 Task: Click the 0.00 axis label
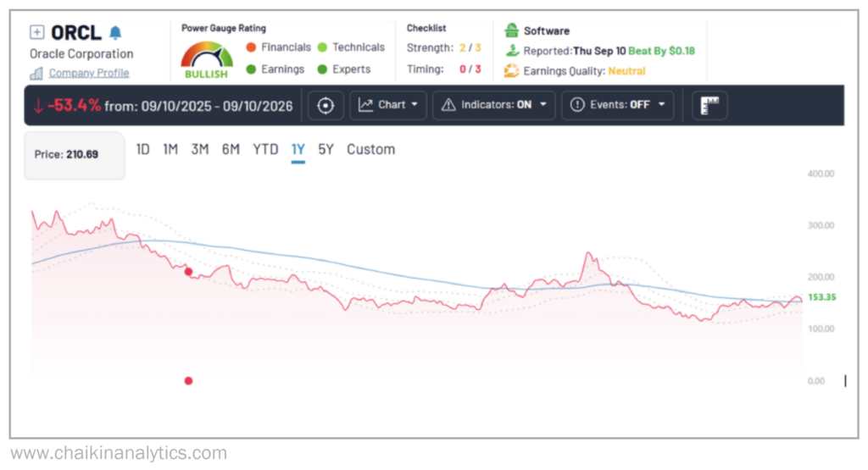click(816, 381)
